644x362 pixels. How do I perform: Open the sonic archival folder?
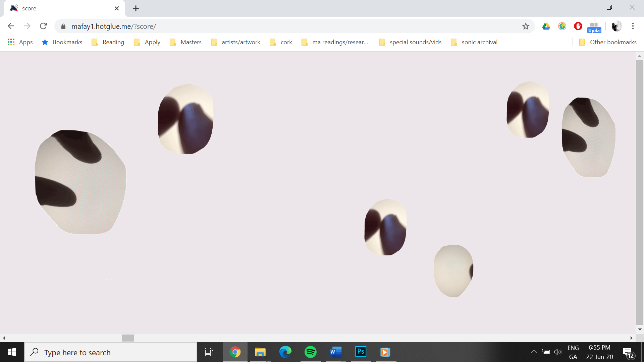[474, 42]
